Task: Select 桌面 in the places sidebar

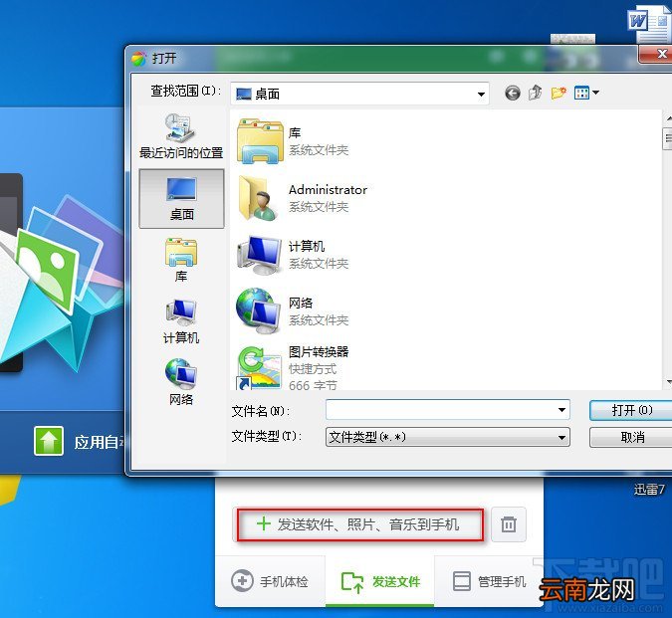Action: (x=181, y=198)
